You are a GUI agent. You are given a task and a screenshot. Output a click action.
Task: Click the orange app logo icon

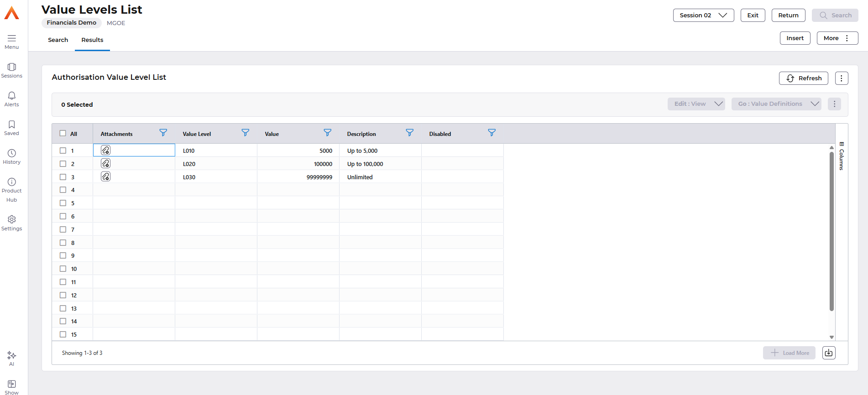[11, 13]
